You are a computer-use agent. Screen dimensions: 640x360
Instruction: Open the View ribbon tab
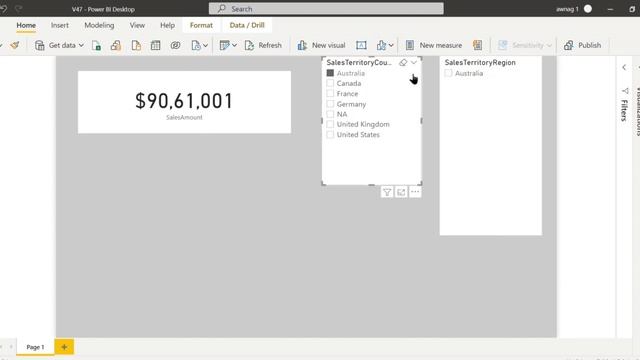pyautogui.click(x=137, y=25)
